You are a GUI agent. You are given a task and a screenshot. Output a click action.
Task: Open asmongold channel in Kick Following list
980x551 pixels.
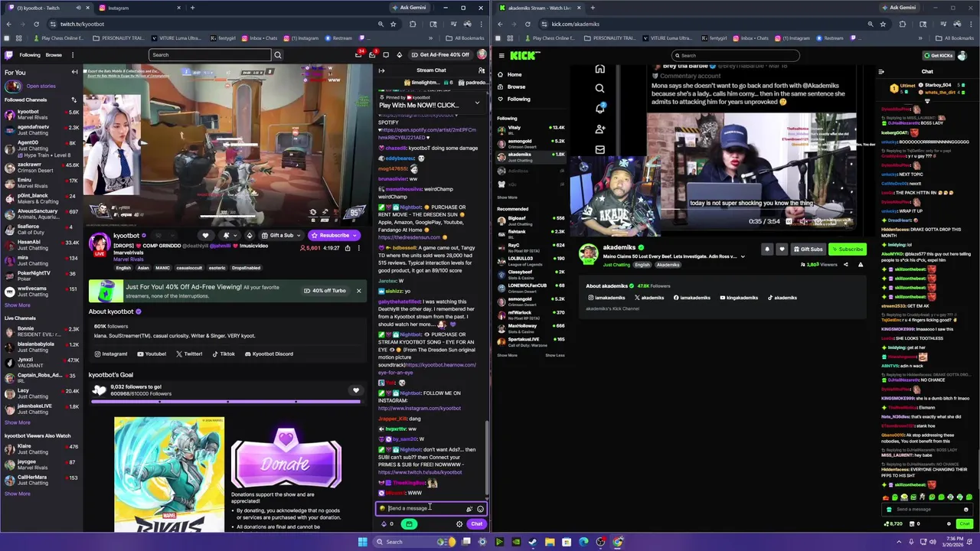click(x=531, y=144)
